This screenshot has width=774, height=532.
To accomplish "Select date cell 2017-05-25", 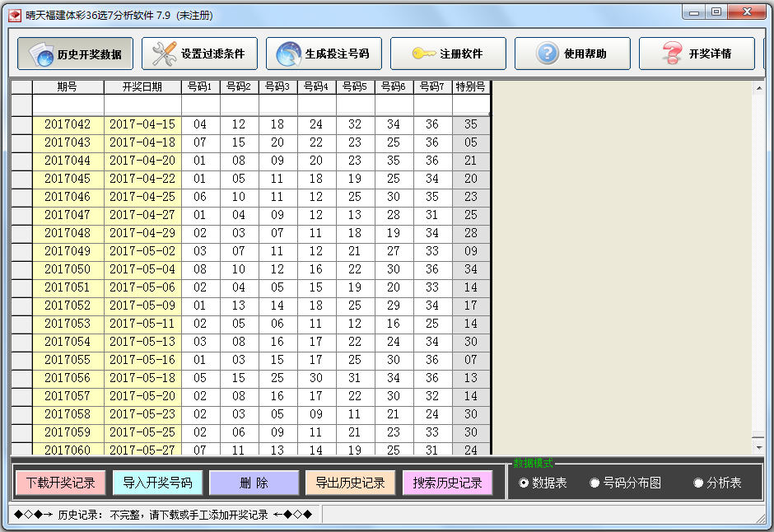I will 142,432.
